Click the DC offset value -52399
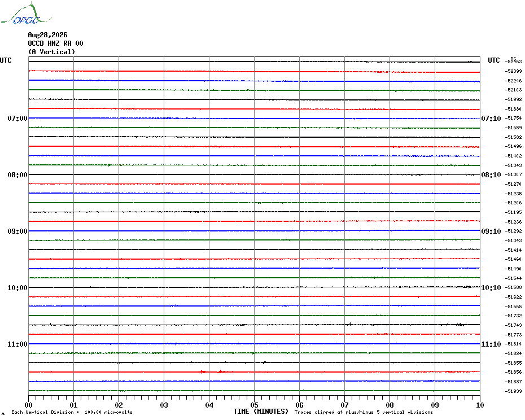525x420 pixels. [x=514, y=71]
